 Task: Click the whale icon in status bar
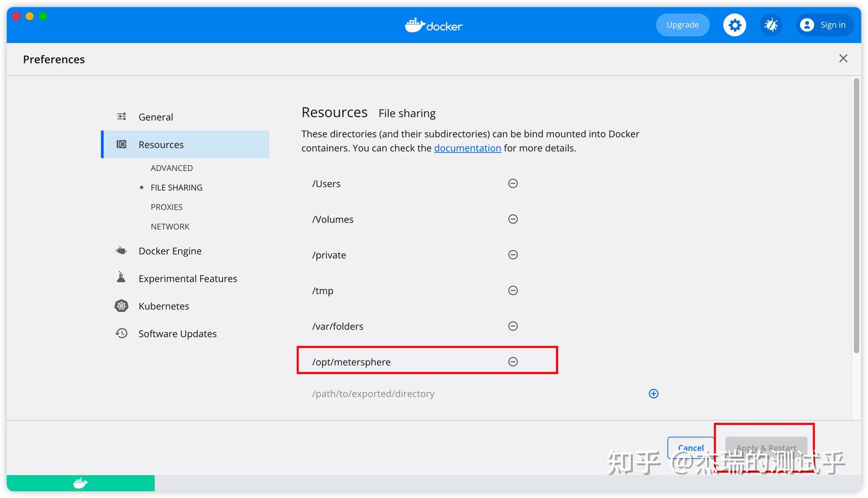[x=80, y=483]
